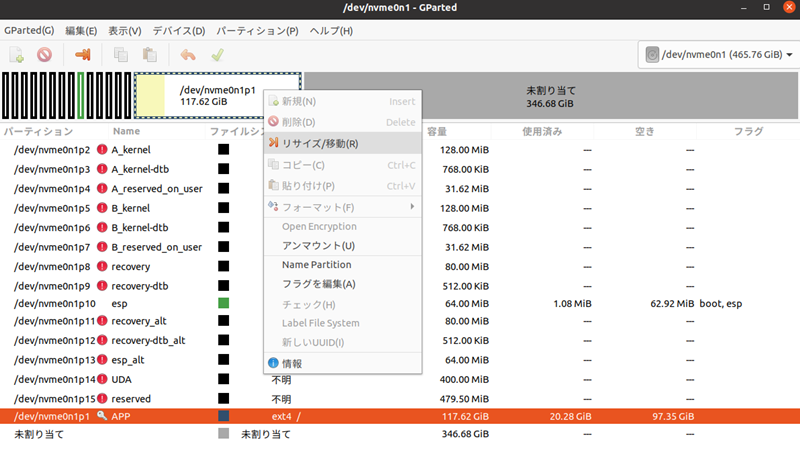Select the /dev/nvme0n1p9 row
Viewport: 800px width, 470px height.
(x=400, y=285)
